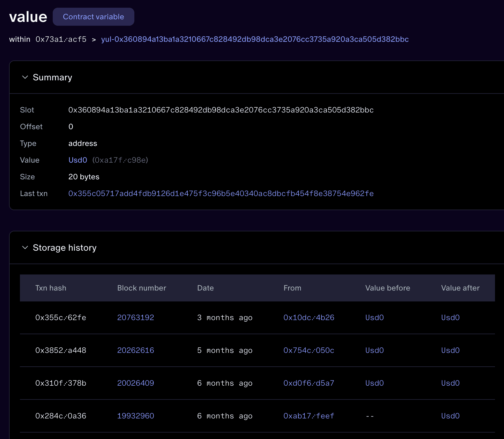The width and height of the screenshot is (504, 439).
Task: Open the Usd0 value link in Summary
Action: (77, 160)
